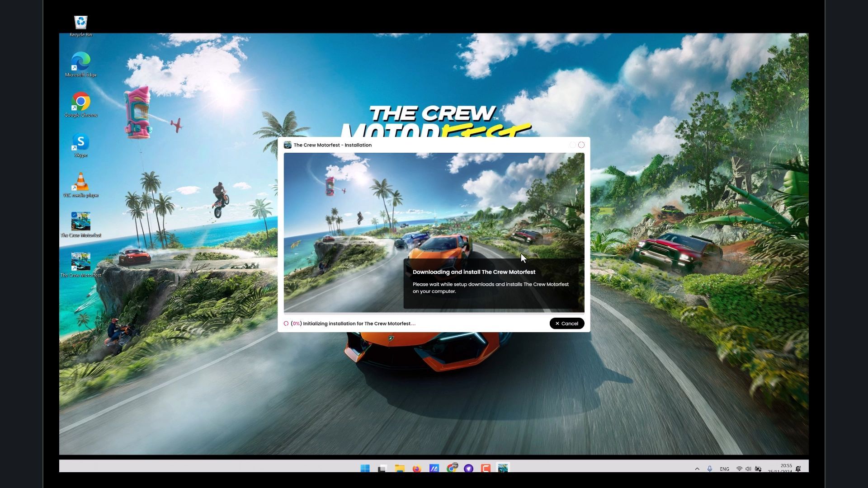Click the installer's close circle button
This screenshot has width=868, height=488.
[581, 145]
